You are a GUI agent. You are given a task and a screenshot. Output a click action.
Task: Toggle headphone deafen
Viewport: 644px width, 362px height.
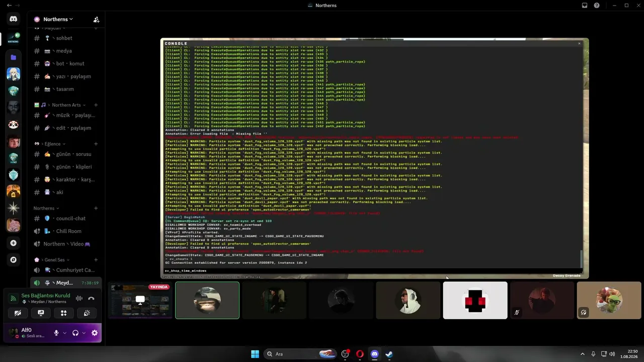(75, 333)
